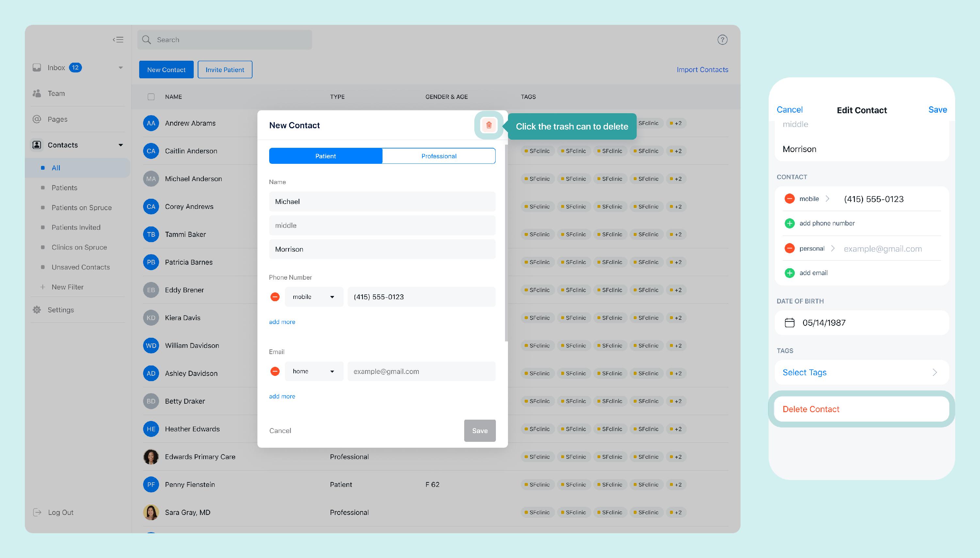Open help via question mark icon
Screen dimensions: 980x558
[722, 39]
